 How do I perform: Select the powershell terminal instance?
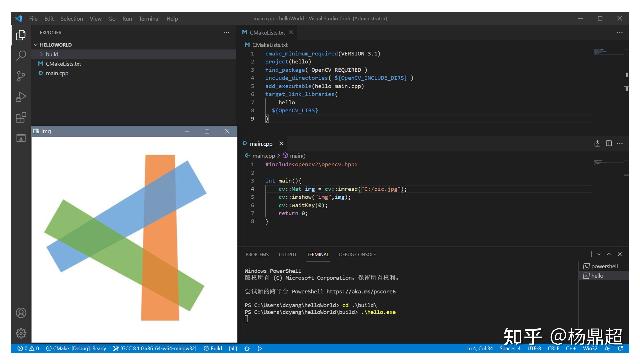pyautogui.click(x=604, y=266)
